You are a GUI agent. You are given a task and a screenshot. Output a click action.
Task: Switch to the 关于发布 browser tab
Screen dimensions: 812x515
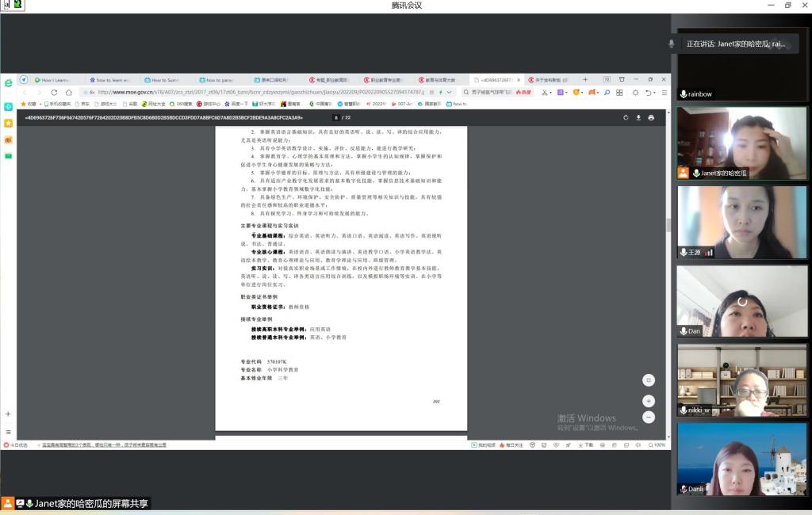(550, 80)
